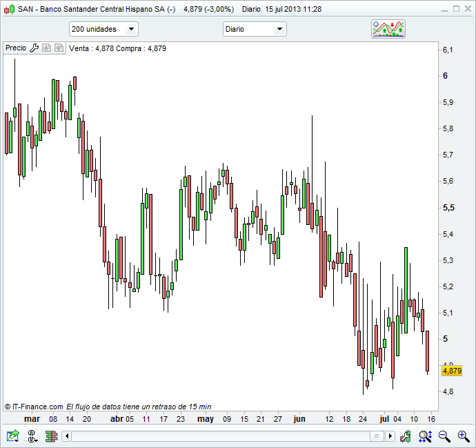This screenshot has width=476, height=448.
Task: Click scrollbar right arrow button
Action: click(x=390, y=436)
